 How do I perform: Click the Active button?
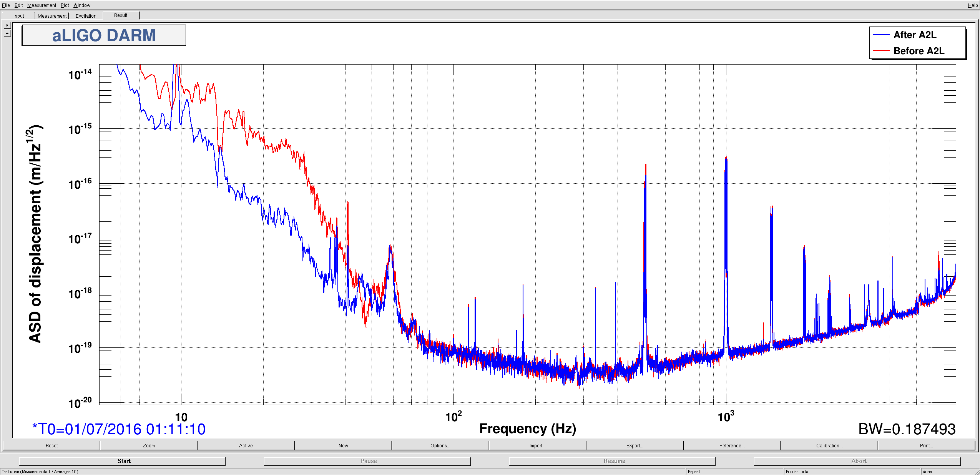246,445
